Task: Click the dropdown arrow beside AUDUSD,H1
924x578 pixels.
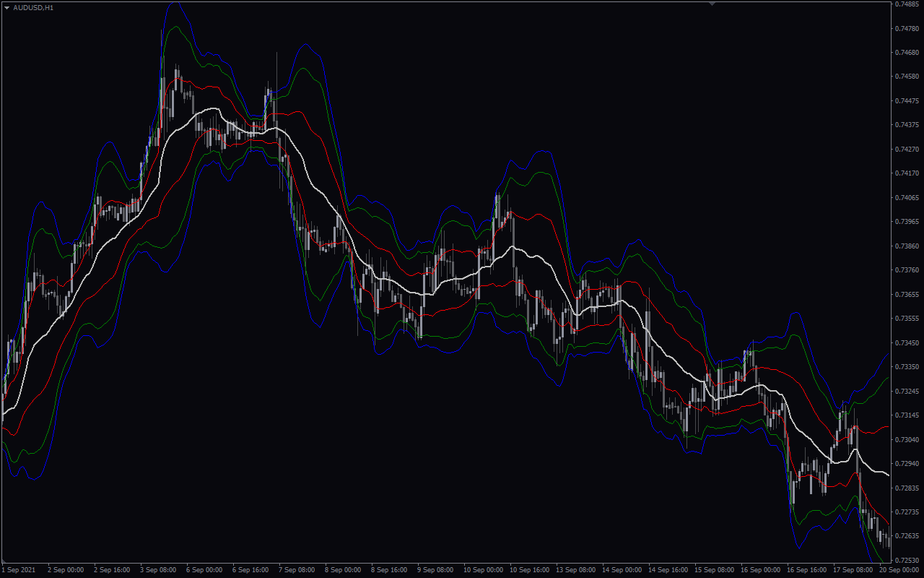Action: pyautogui.click(x=6, y=7)
